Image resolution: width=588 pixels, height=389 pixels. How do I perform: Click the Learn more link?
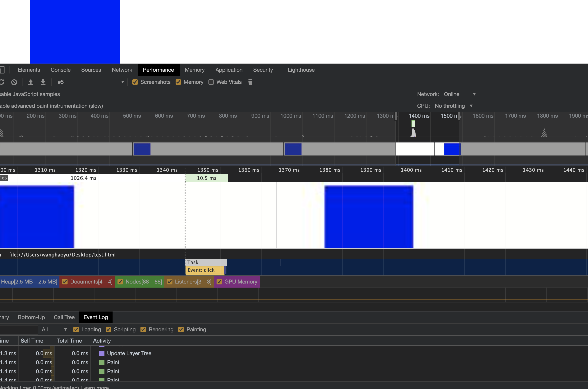pyautogui.click(x=95, y=387)
